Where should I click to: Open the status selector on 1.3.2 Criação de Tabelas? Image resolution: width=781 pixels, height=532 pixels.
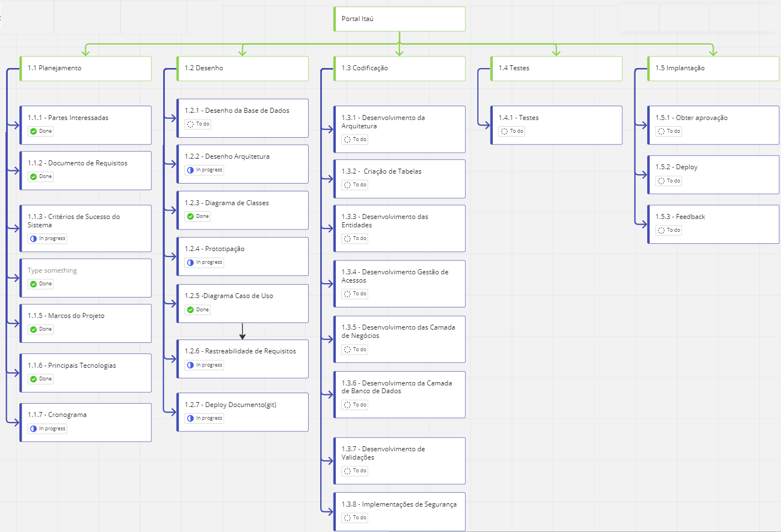pyautogui.click(x=354, y=185)
